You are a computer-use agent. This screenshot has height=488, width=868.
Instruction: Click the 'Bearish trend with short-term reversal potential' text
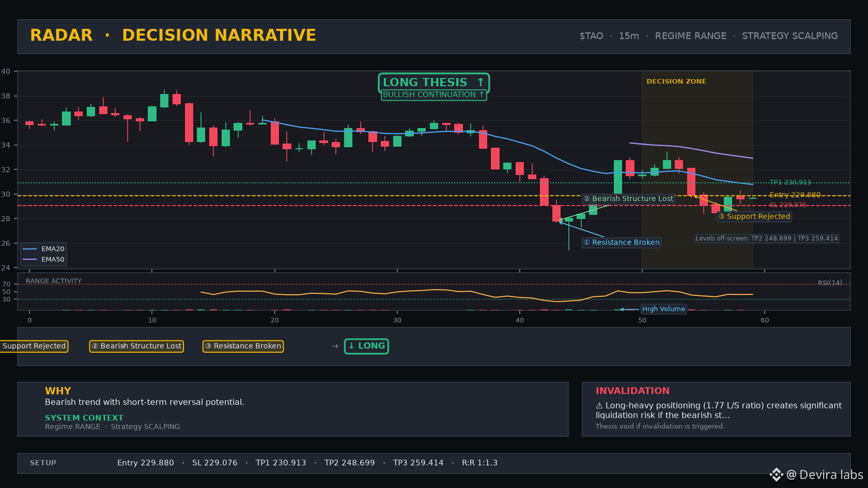click(x=144, y=402)
